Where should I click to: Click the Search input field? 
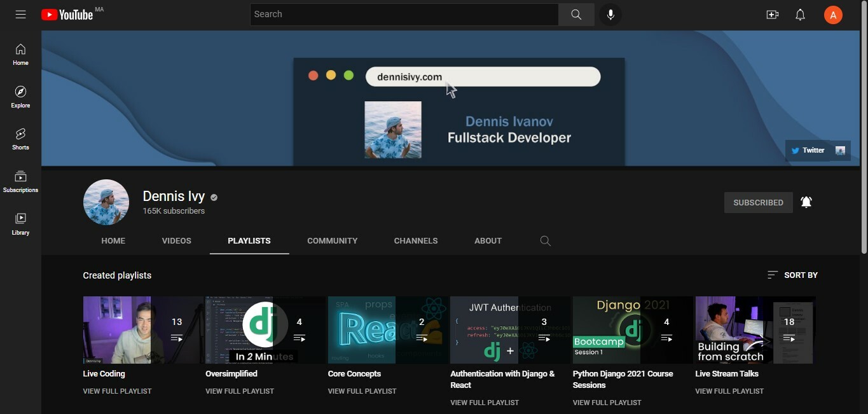[x=404, y=15]
